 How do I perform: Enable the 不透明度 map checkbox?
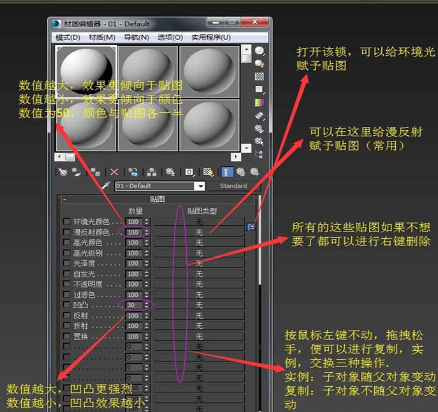[x=67, y=284]
